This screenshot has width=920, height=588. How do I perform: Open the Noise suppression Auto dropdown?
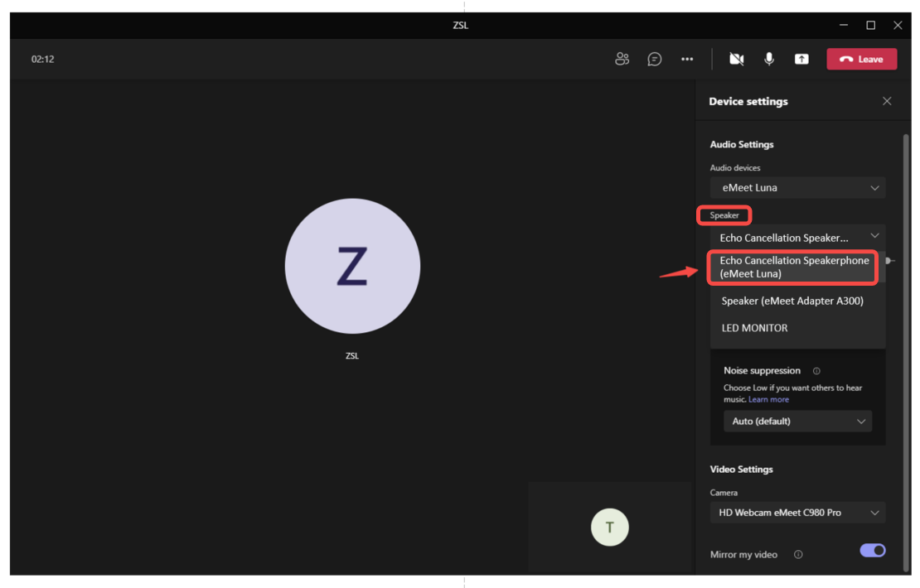tap(797, 422)
